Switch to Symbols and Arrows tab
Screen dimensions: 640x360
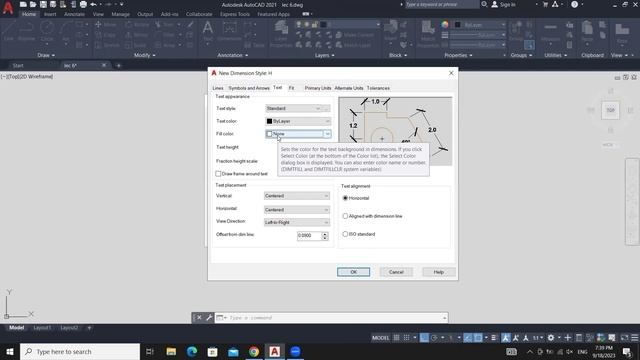click(249, 88)
